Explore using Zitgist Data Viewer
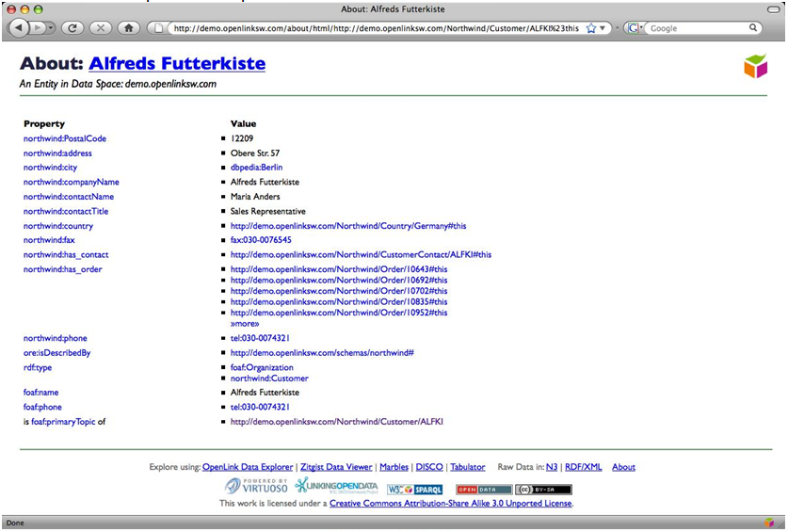This screenshot has width=788, height=532. tap(336, 467)
